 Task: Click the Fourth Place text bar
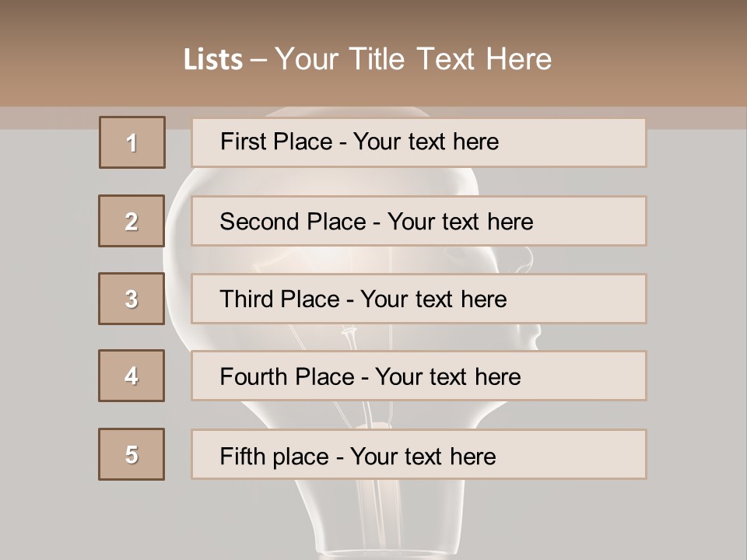point(419,376)
